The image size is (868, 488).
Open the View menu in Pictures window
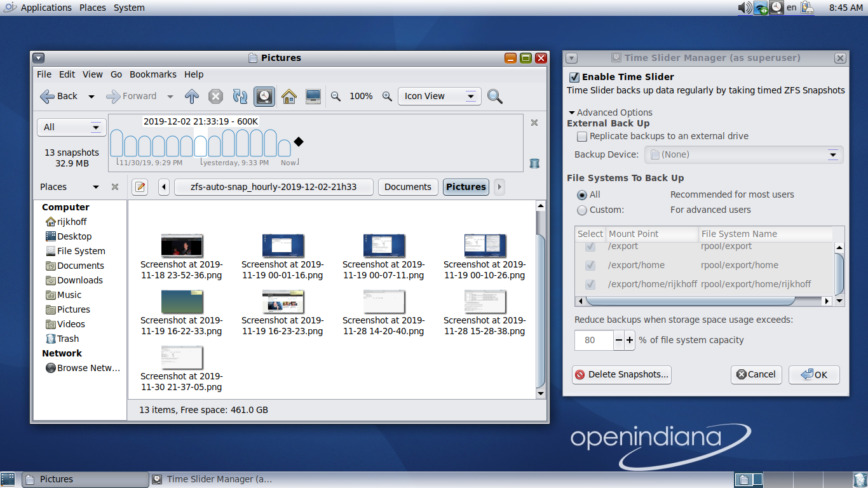(92, 74)
